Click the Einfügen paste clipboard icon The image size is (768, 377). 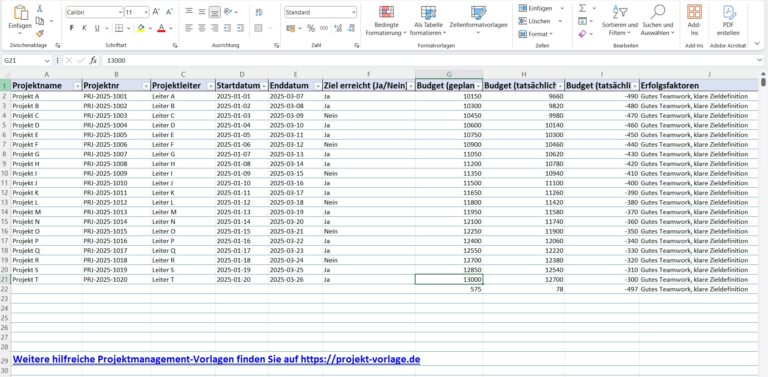point(21,12)
